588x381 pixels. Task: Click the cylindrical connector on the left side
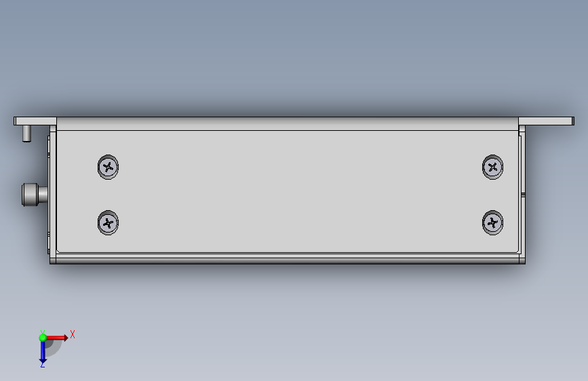pos(35,195)
